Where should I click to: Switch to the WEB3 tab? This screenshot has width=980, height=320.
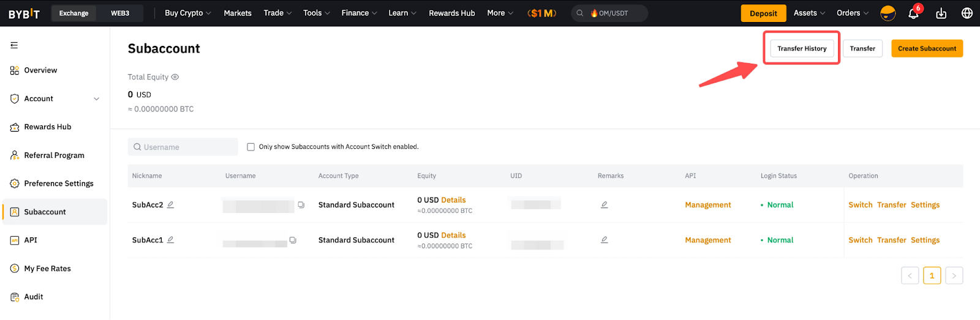120,13
